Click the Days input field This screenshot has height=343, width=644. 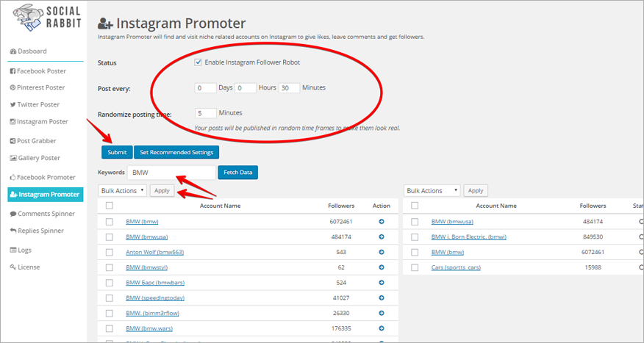click(x=205, y=88)
